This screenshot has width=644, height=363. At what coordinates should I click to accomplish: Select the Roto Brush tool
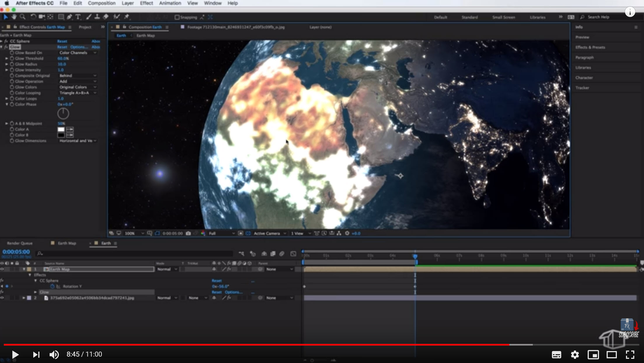(116, 17)
